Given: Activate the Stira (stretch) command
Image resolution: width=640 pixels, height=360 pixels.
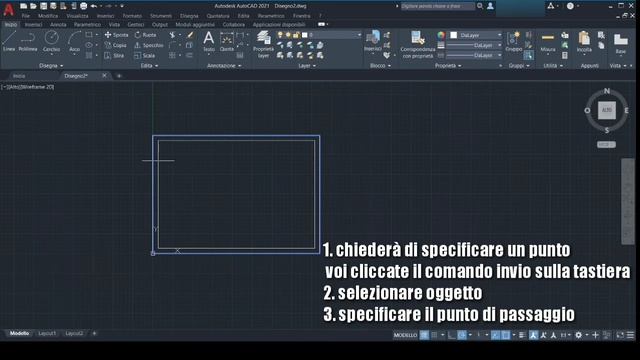Looking at the screenshot, I should point(114,56).
